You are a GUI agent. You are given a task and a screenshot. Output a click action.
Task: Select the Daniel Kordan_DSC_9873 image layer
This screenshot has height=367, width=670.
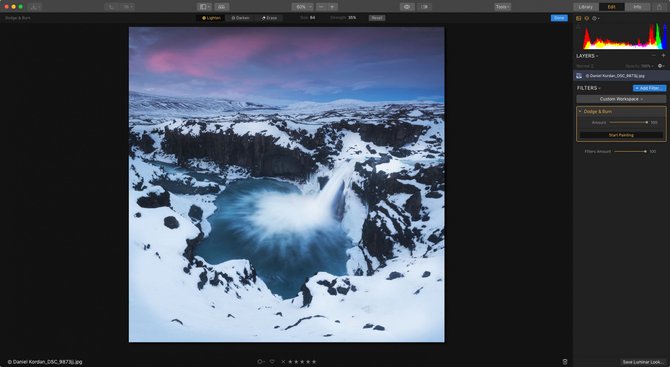click(x=621, y=76)
